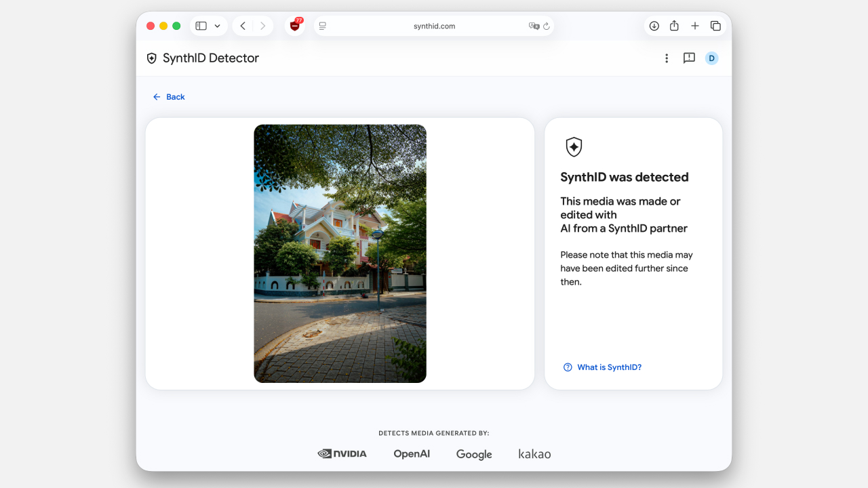Screen dimensions: 868x488
Task: Click the "Please note that this media" paragraph
Action: click(627, 268)
